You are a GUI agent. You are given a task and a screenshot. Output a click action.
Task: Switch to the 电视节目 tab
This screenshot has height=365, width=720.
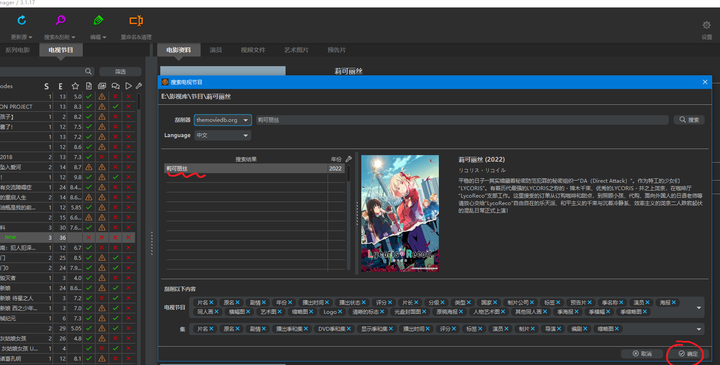pyautogui.click(x=61, y=50)
